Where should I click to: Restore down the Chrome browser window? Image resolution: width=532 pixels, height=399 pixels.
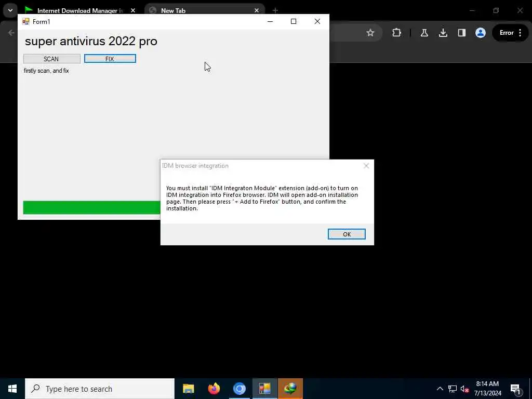(x=496, y=10)
